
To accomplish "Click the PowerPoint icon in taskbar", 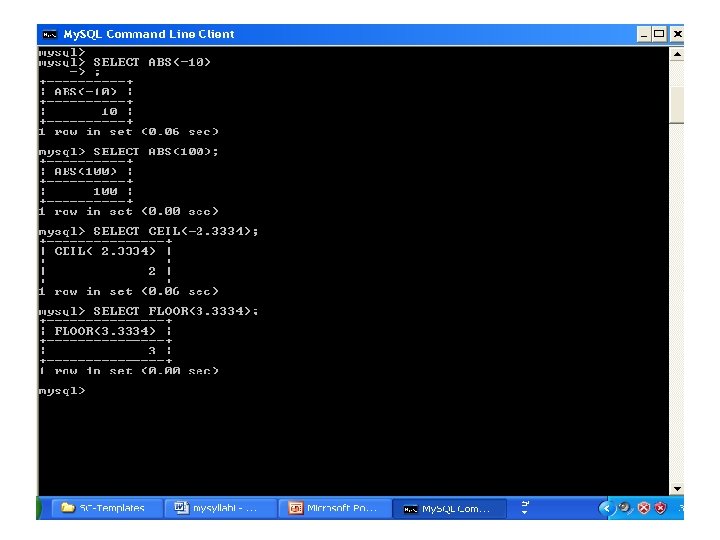I will [296, 508].
